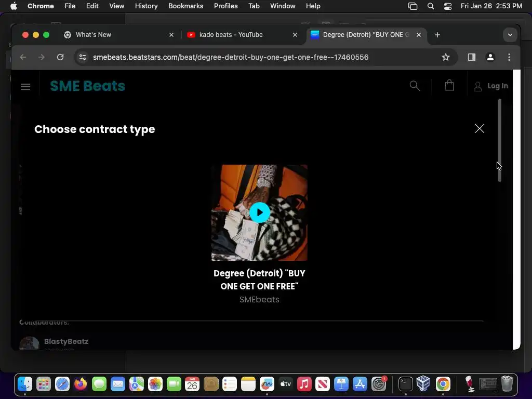Close the Choose contract type dialog
The width and height of the screenshot is (532, 399).
(x=480, y=128)
